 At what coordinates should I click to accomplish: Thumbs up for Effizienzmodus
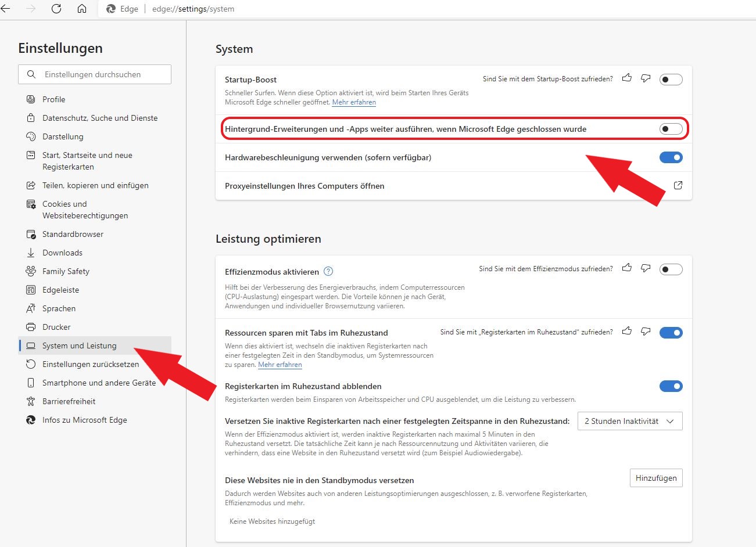pyautogui.click(x=627, y=268)
